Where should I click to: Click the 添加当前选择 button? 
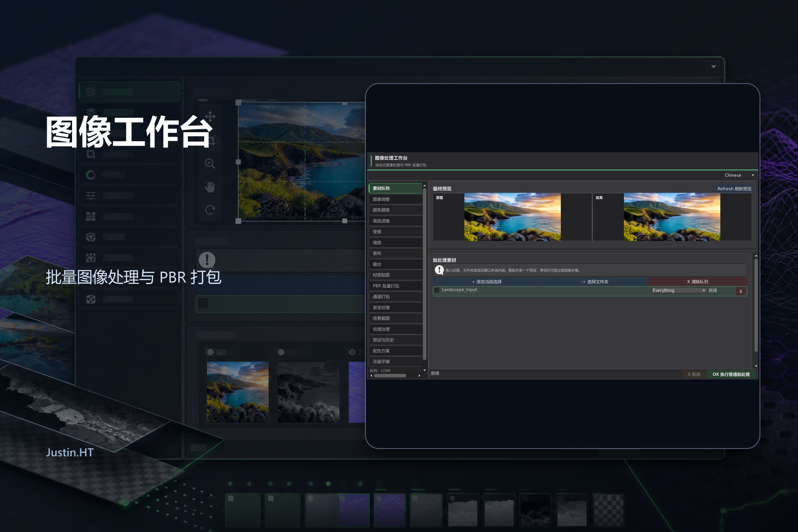[487, 282]
